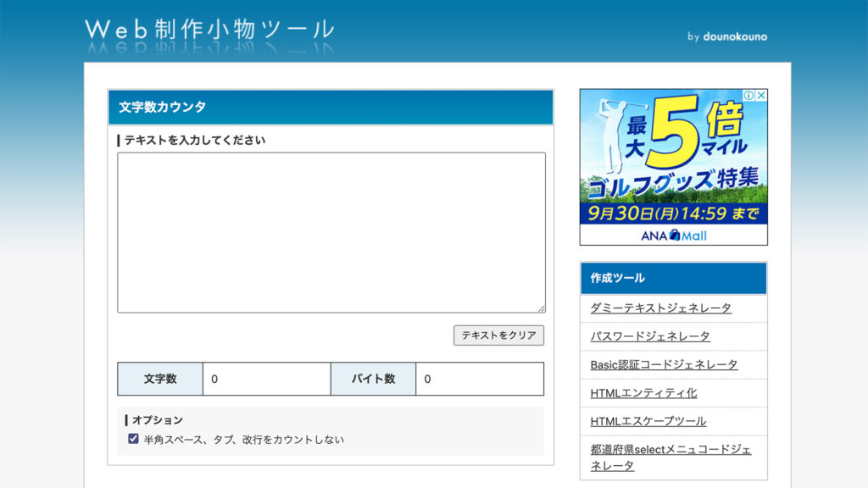
Task: Open the HTMLエンティティ化 link
Action: pos(643,393)
